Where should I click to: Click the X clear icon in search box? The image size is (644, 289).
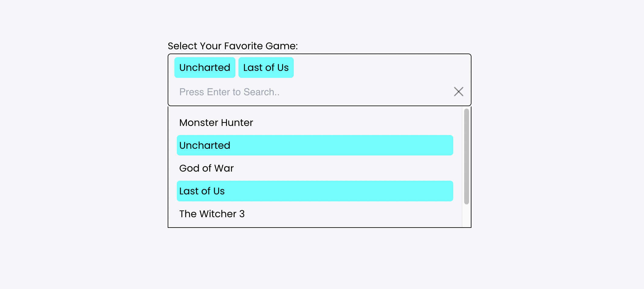pos(458,92)
